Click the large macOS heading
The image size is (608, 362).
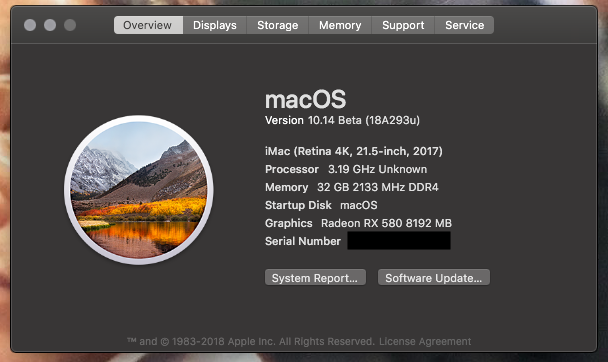pyautogui.click(x=306, y=100)
